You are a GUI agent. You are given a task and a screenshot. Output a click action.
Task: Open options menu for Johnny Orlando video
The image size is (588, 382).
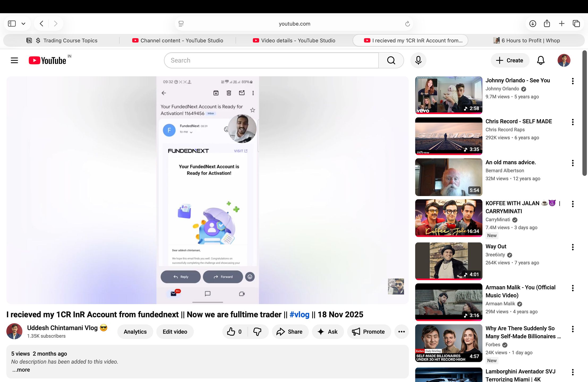pyautogui.click(x=573, y=81)
